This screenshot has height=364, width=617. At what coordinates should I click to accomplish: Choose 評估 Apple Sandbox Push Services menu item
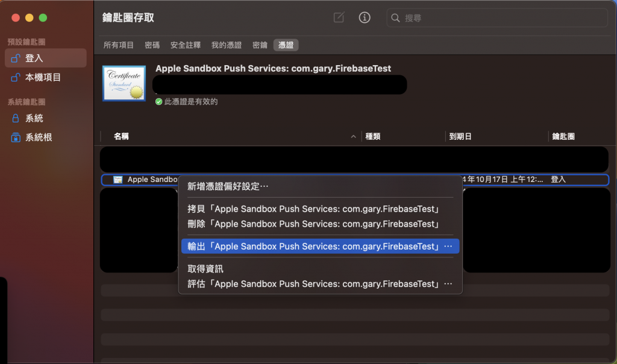(321, 284)
